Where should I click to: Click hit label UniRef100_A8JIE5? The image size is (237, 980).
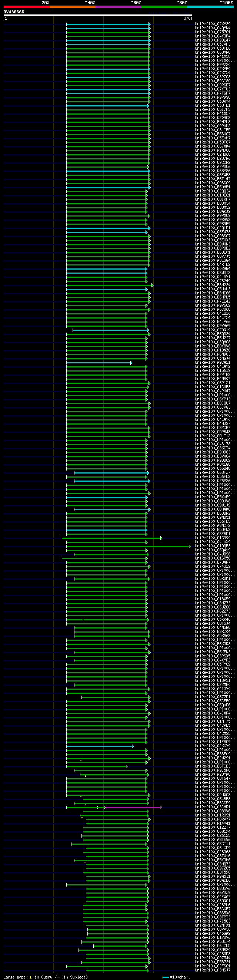point(213,130)
